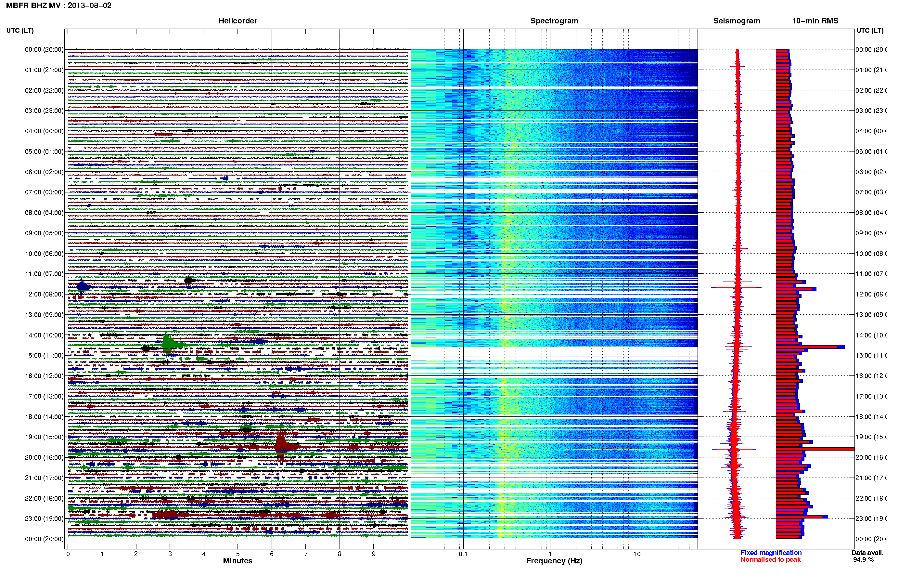
Task: Click the longest RMS bar near 19:30
Action: [815, 449]
